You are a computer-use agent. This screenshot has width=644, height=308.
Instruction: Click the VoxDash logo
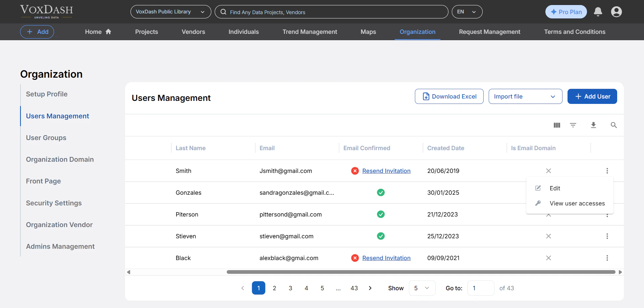click(46, 12)
